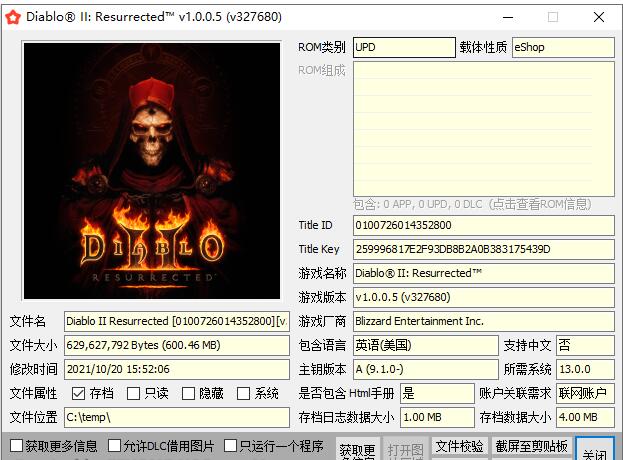Click the 游戏名称 field
The image size is (623, 460).
point(484,273)
